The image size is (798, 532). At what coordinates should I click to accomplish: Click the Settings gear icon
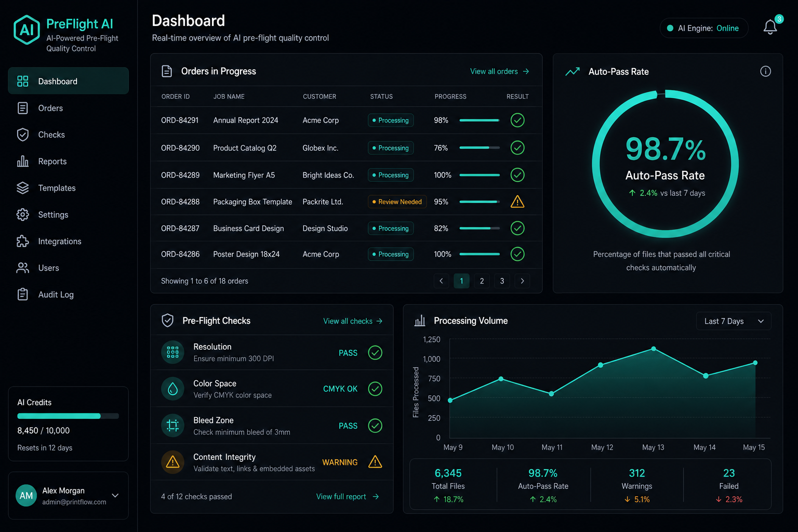23,215
